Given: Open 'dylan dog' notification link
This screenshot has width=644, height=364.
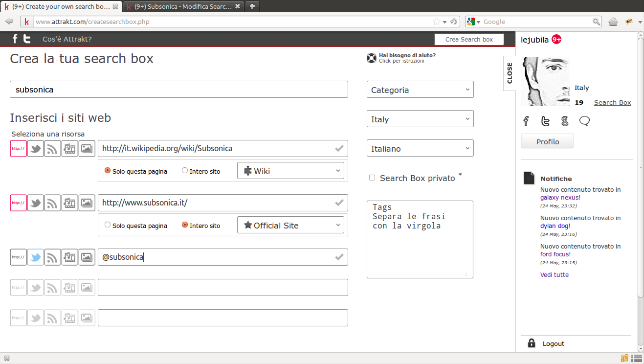Looking at the screenshot, I should click(x=554, y=226).
